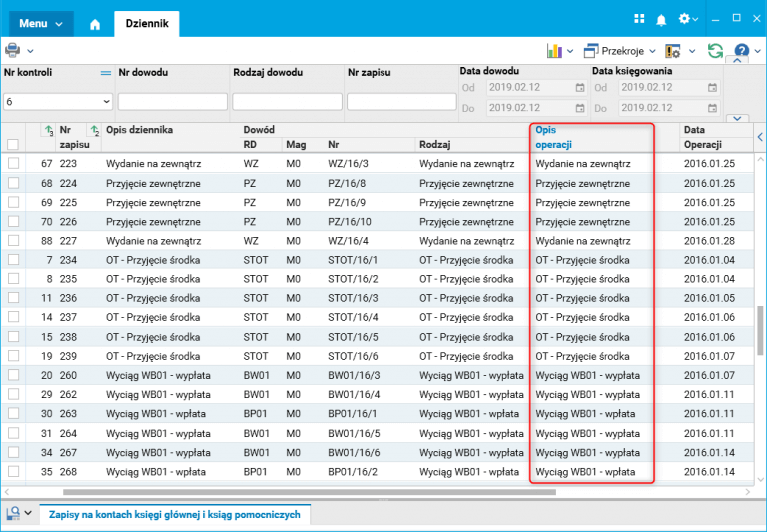Screen dimensions: 767x532
Task: Expand the chart options arrow
Action: (570, 51)
